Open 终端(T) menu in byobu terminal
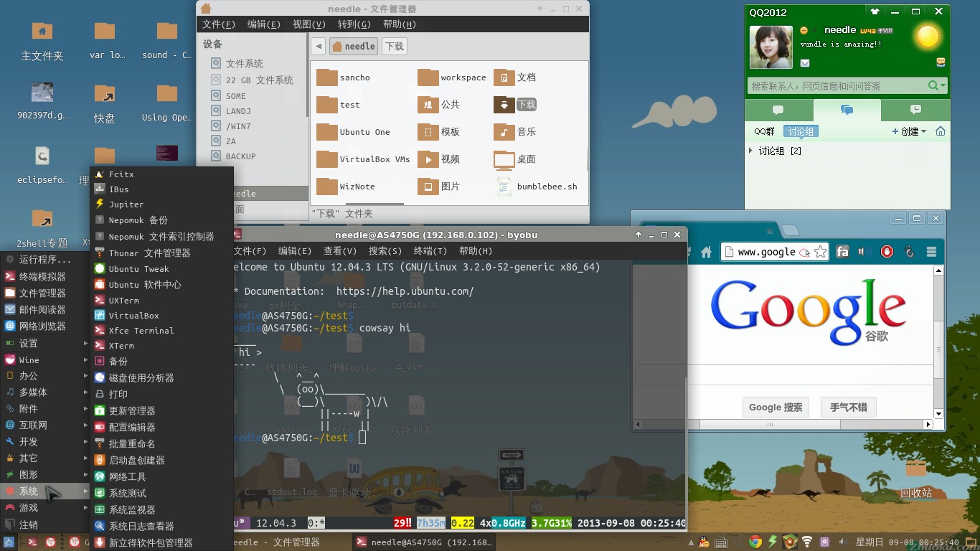980x551 pixels. (x=430, y=250)
